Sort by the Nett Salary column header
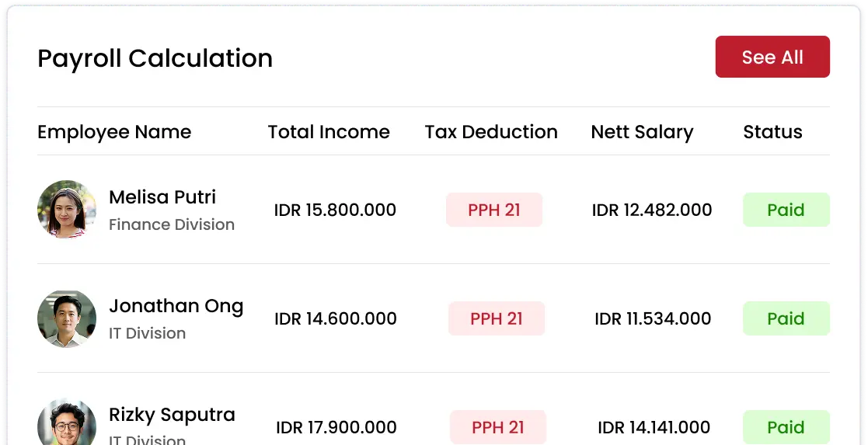Image resolution: width=868 pixels, height=445 pixels. point(642,132)
